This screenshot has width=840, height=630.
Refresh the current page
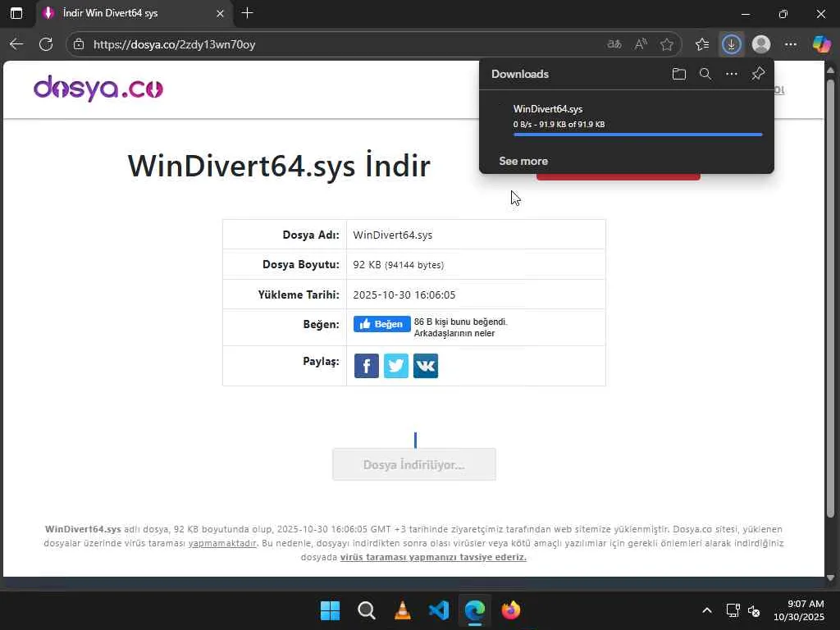click(x=46, y=44)
